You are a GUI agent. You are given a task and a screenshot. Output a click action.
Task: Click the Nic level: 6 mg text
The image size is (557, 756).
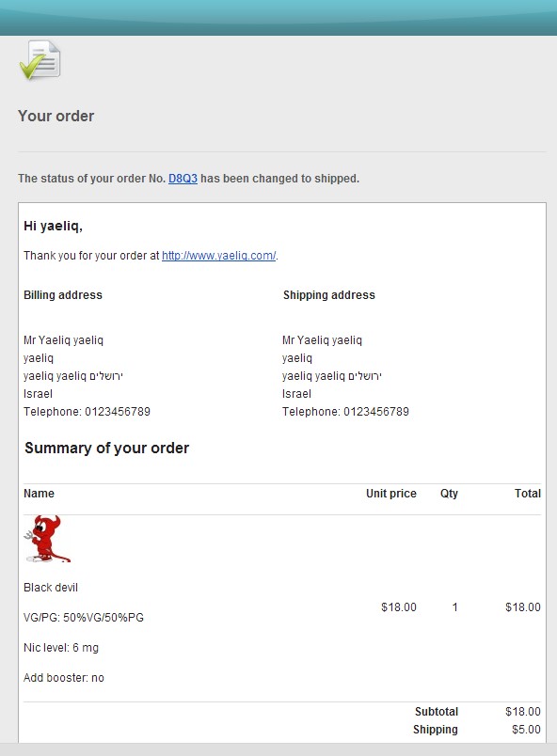(x=61, y=648)
